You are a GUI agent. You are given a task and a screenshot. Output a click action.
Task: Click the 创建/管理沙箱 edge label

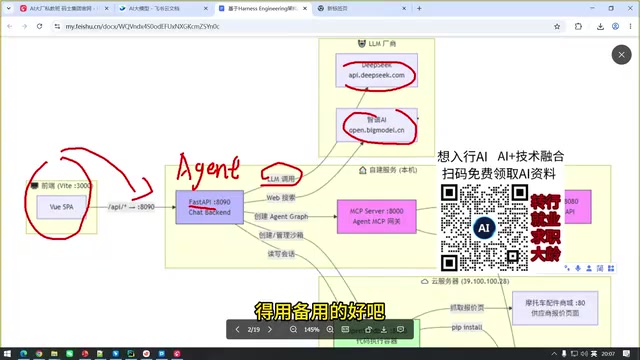pos(281,235)
